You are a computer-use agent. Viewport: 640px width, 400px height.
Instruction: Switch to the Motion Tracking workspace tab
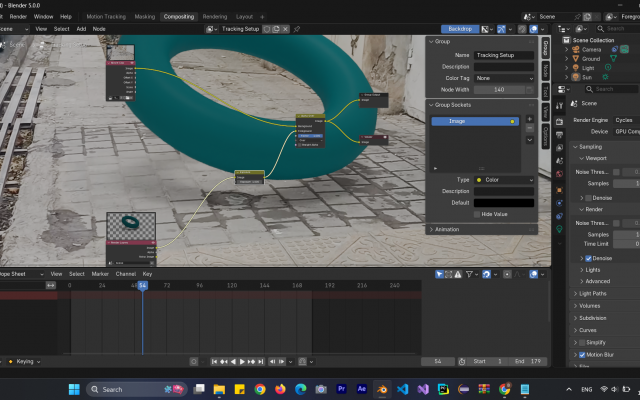(106, 17)
